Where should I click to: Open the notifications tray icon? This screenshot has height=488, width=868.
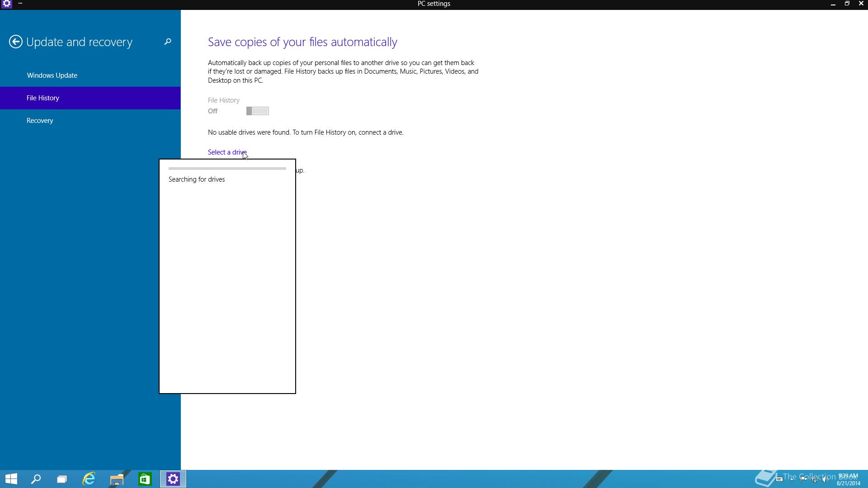point(779,479)
